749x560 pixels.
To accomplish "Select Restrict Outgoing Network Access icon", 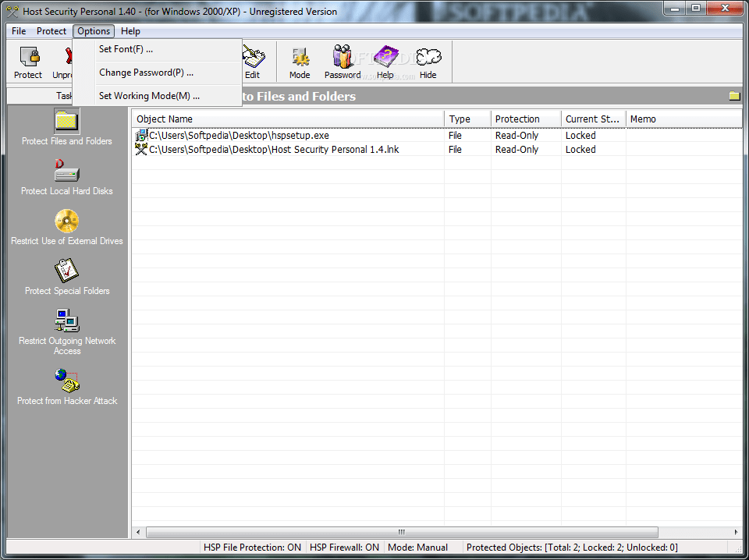I will (x=67, y=321).
